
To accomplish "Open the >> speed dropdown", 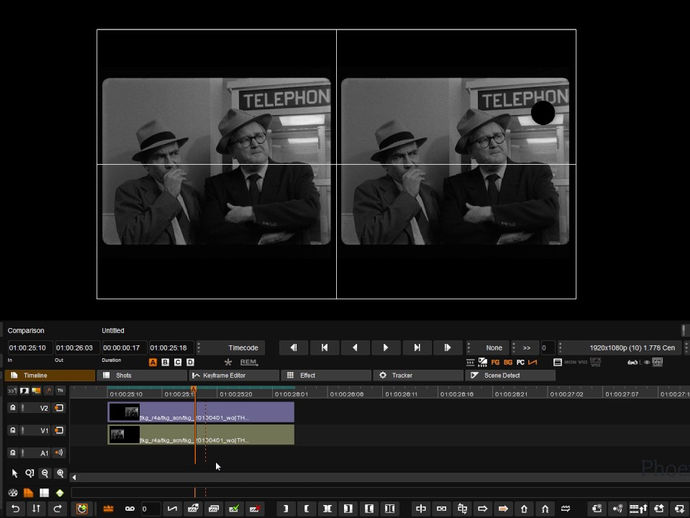I will (x=525, y=348).
